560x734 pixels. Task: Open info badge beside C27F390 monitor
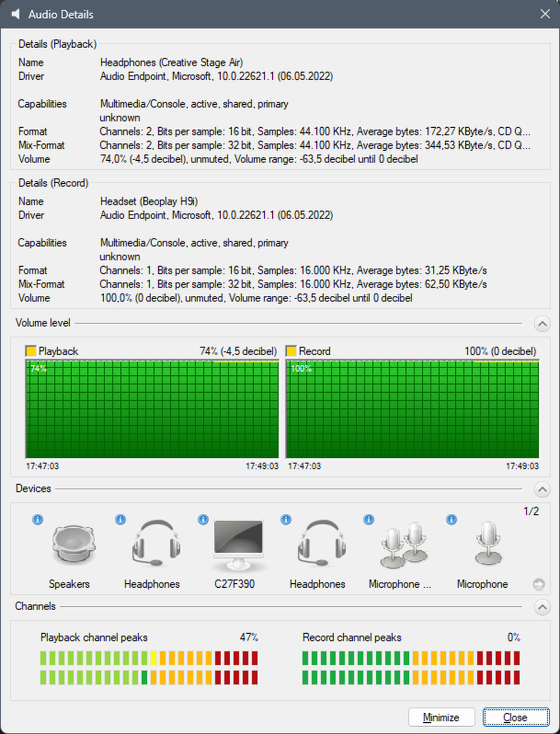(x=203, y=519)
